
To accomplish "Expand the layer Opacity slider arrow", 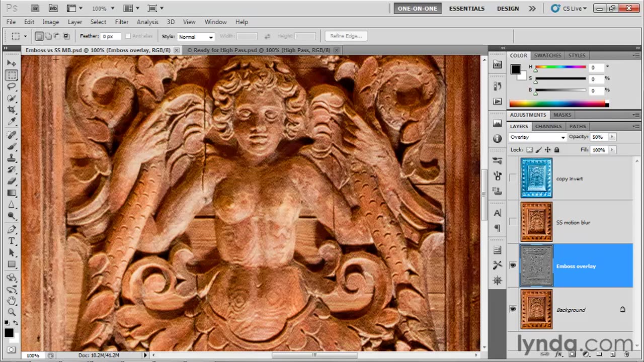I will pos(612,137).
